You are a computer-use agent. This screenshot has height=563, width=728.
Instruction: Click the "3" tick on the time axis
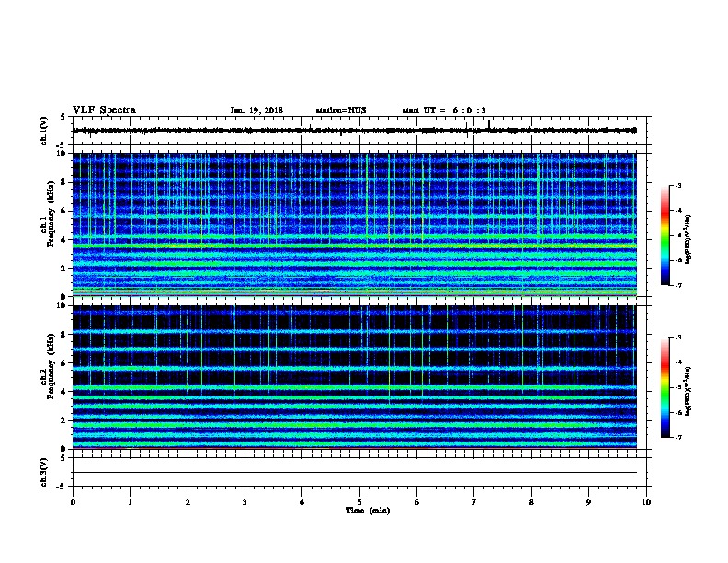(x=245, y=502)
